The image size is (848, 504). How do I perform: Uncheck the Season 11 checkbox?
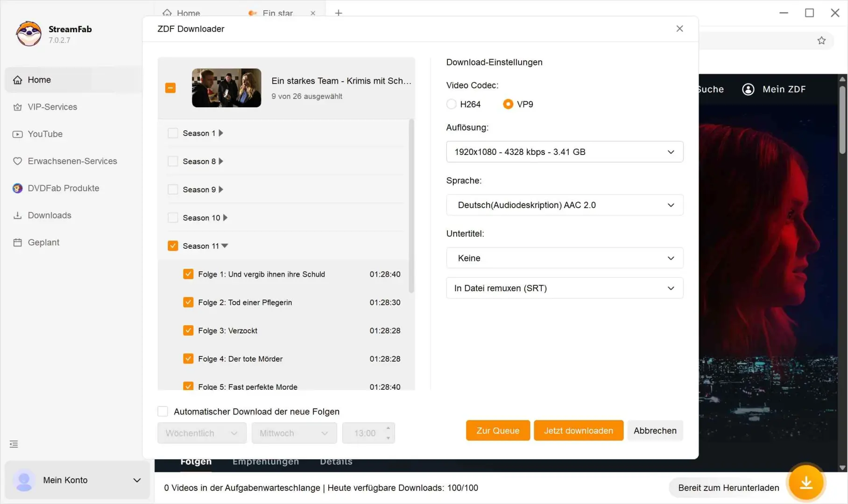[x=173, y=245]
